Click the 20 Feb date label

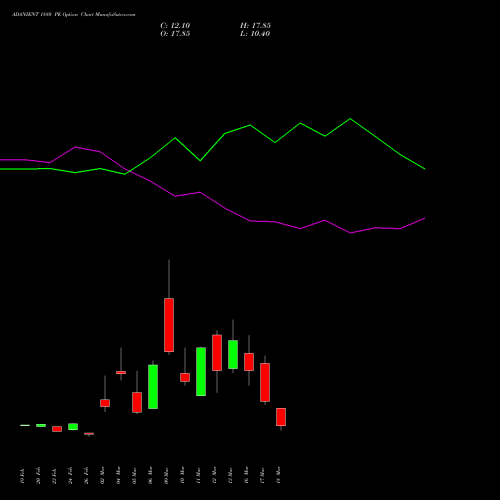point(38,476)
